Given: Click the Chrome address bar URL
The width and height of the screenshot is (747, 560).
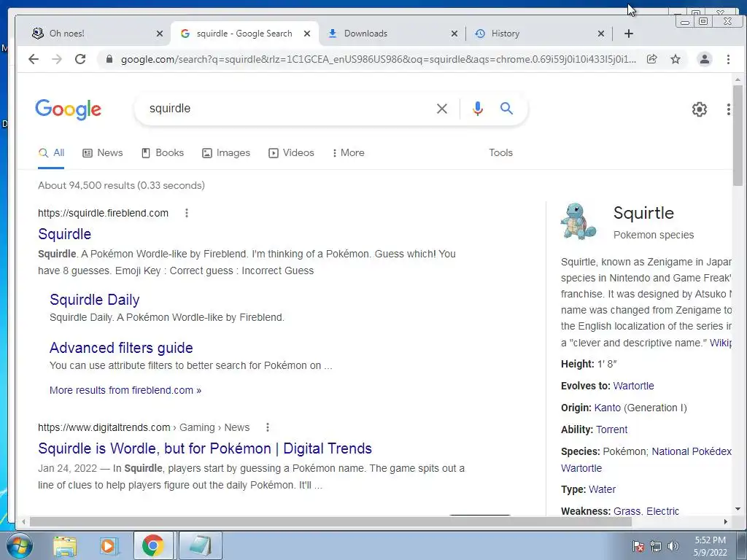Looking at the screenshot, I should 378,59.
